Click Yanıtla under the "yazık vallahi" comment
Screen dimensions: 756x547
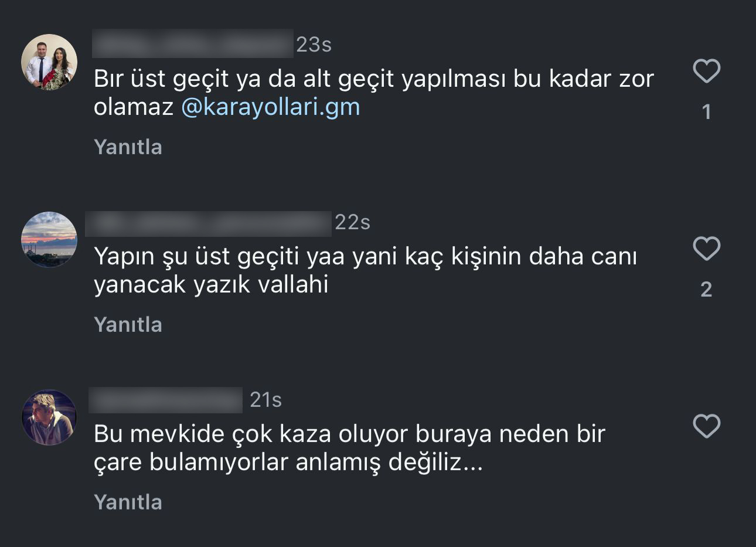128,325
